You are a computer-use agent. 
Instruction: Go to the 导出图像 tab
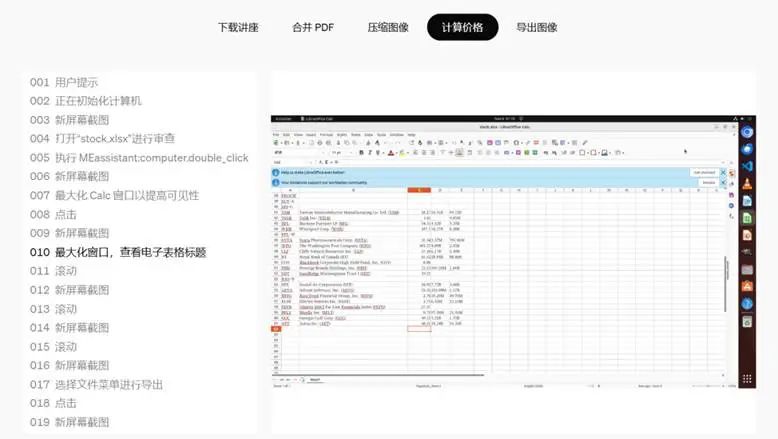(537, 27)
